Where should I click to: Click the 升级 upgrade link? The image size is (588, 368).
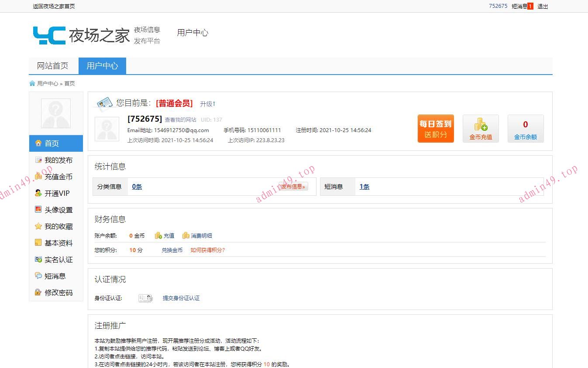(x=208, y=104)
